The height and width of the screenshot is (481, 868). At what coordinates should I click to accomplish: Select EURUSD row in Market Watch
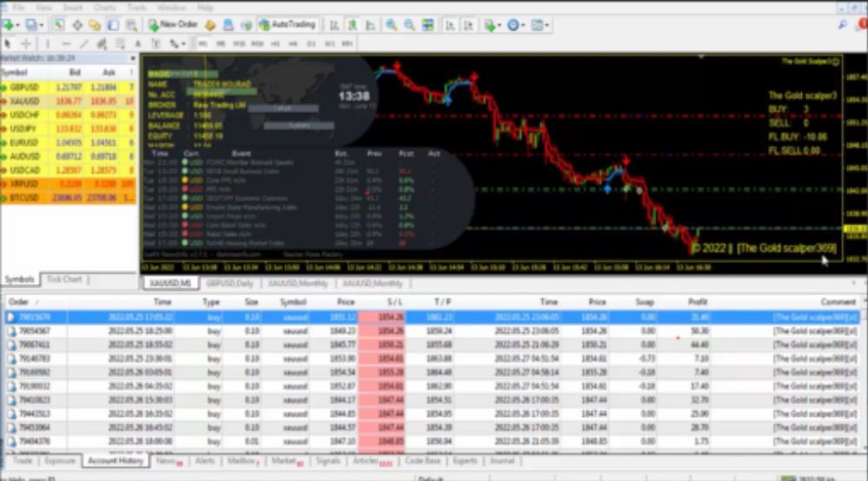coord(68,142)
